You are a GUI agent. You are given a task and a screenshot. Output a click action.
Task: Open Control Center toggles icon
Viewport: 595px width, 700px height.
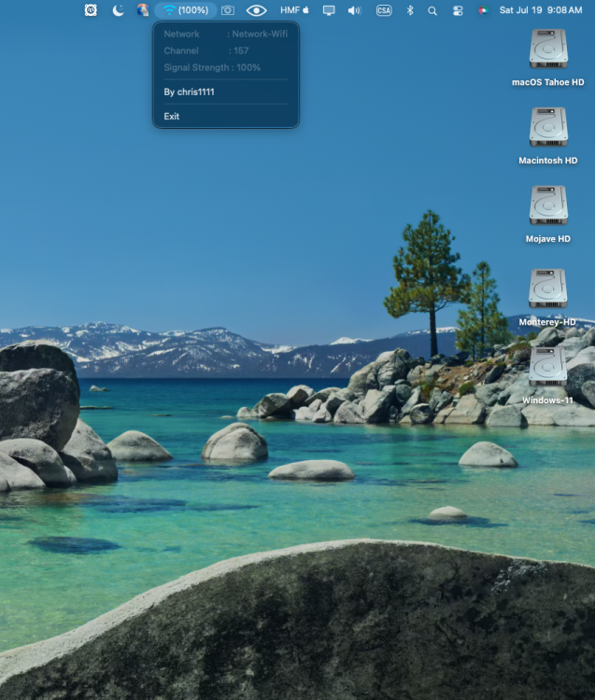pos(458,10)
